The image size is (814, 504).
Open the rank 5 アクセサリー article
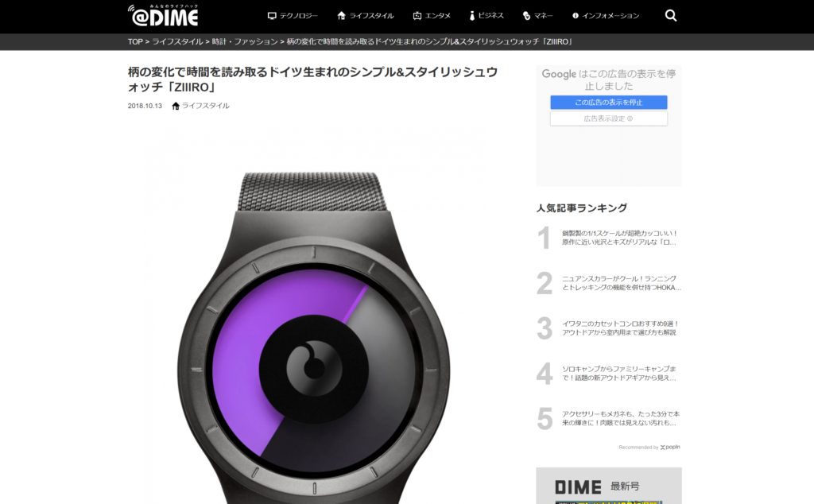point(608,418)
